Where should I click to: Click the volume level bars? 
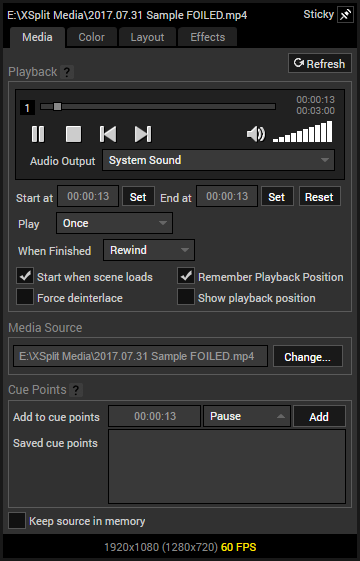pos(303,132)
